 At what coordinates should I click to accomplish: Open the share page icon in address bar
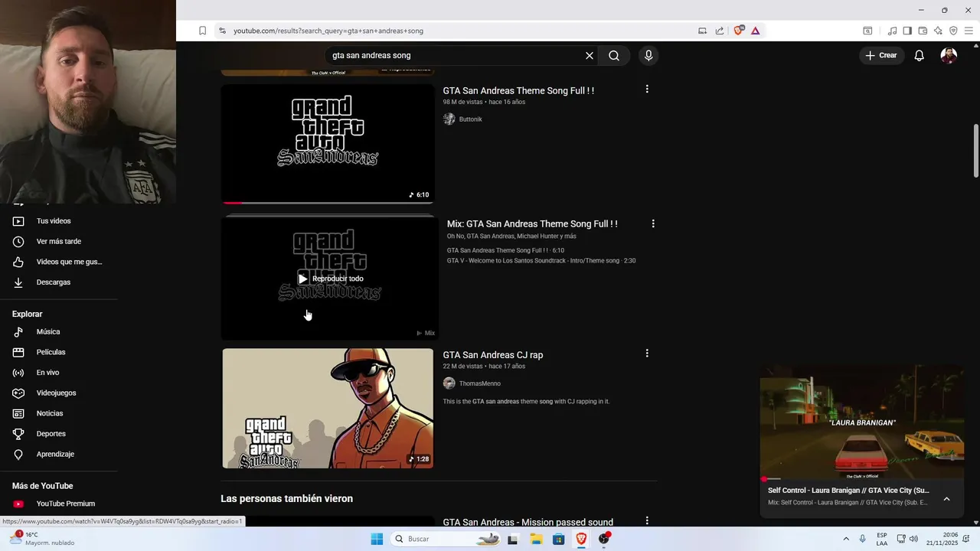point(720,31)
